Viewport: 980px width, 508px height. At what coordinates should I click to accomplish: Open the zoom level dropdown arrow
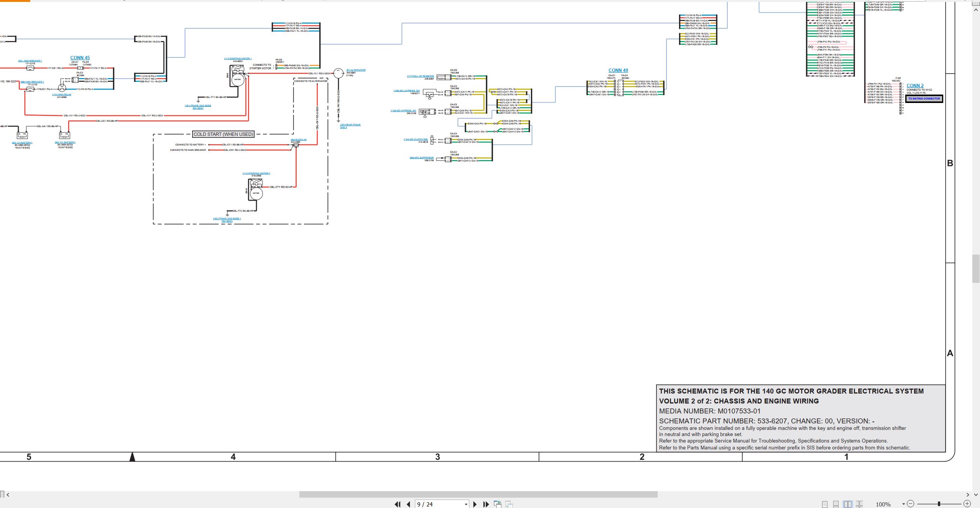903,504
